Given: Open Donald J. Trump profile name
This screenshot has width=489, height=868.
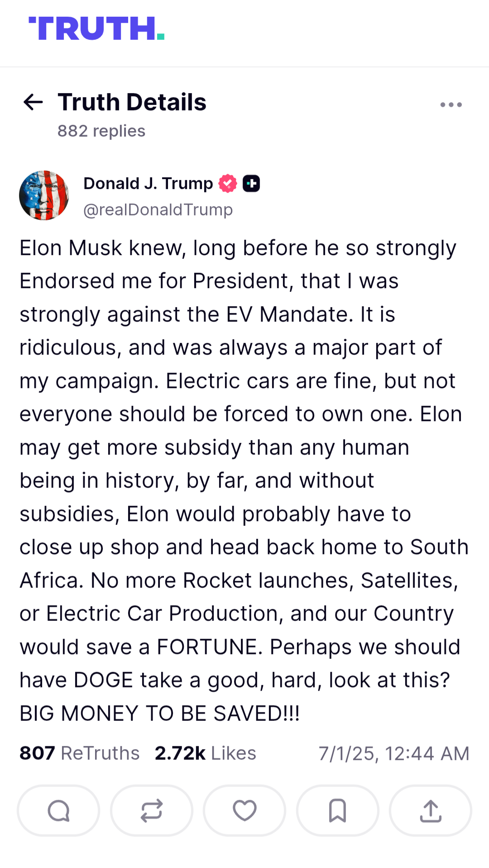Looking at the screenshot, I should 148,184.
